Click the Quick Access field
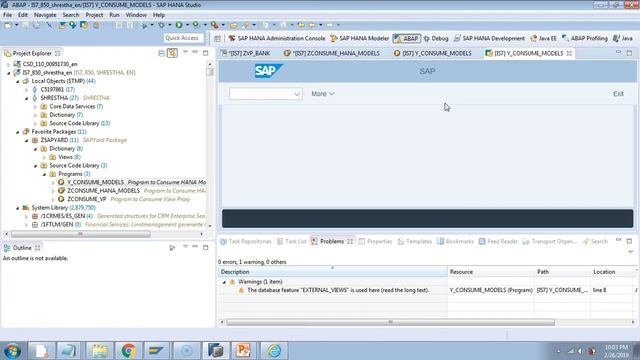 point(183,38)
